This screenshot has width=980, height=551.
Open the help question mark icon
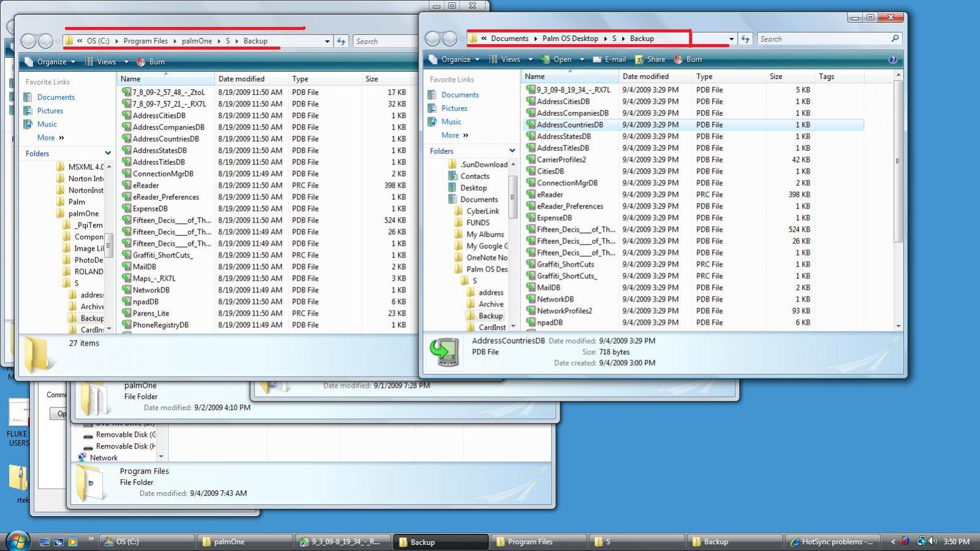(x=892, y=59)
